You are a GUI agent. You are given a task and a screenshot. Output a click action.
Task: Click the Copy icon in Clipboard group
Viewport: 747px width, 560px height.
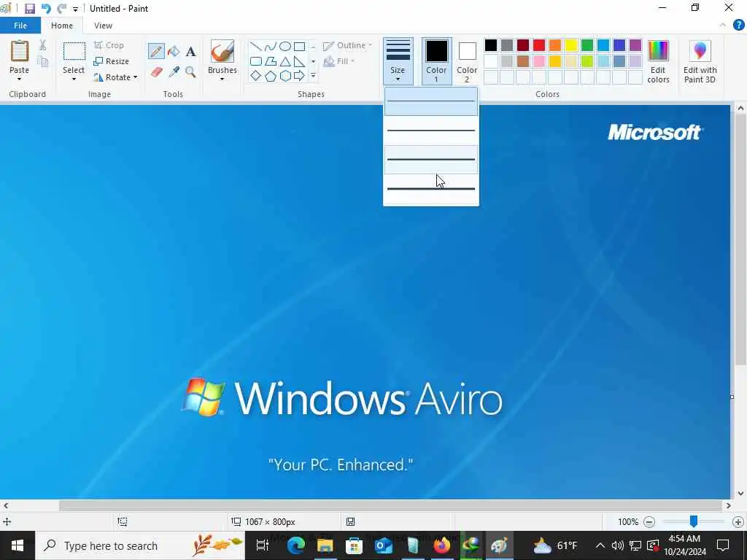coord(42,62)
